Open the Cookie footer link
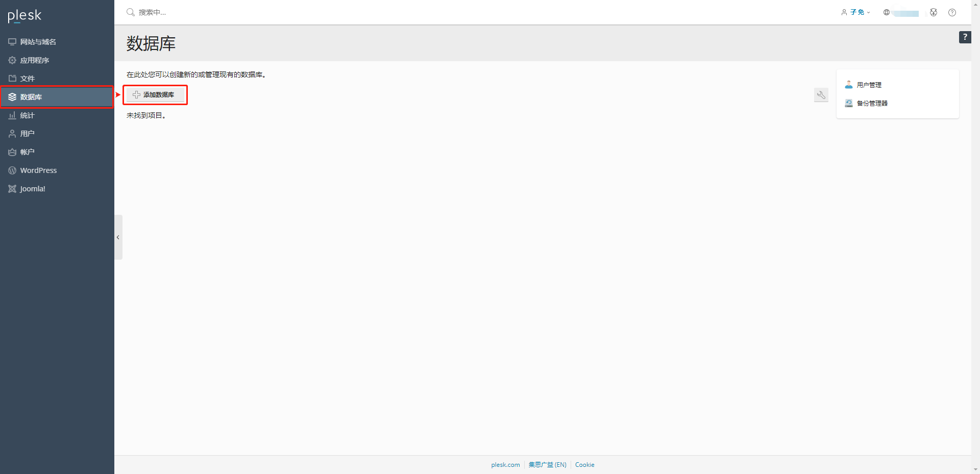Viewport: 980px width, 474px height. (584, 465)
